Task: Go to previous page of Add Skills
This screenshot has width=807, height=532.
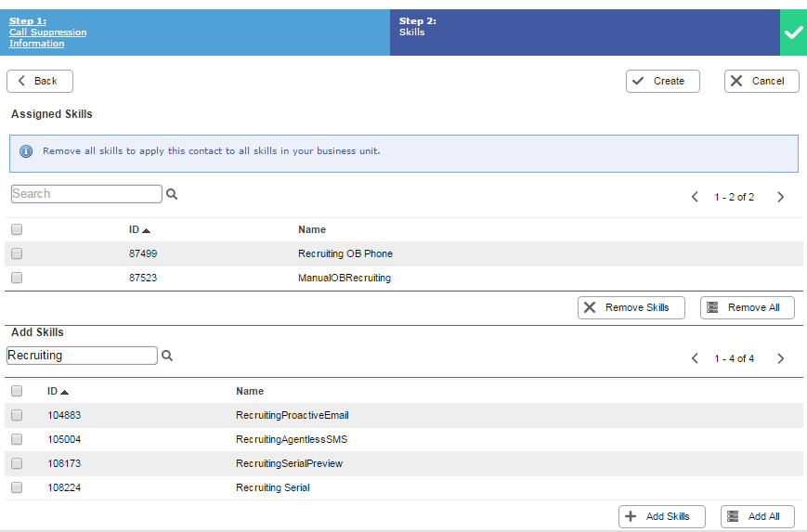Action: pyautogui.click(x=695, y=358)
